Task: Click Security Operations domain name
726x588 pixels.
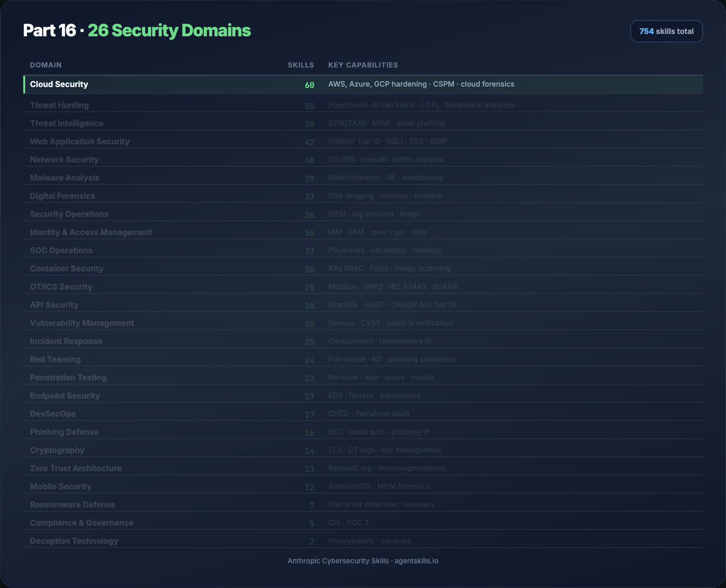Action: [x=69, y=214]
